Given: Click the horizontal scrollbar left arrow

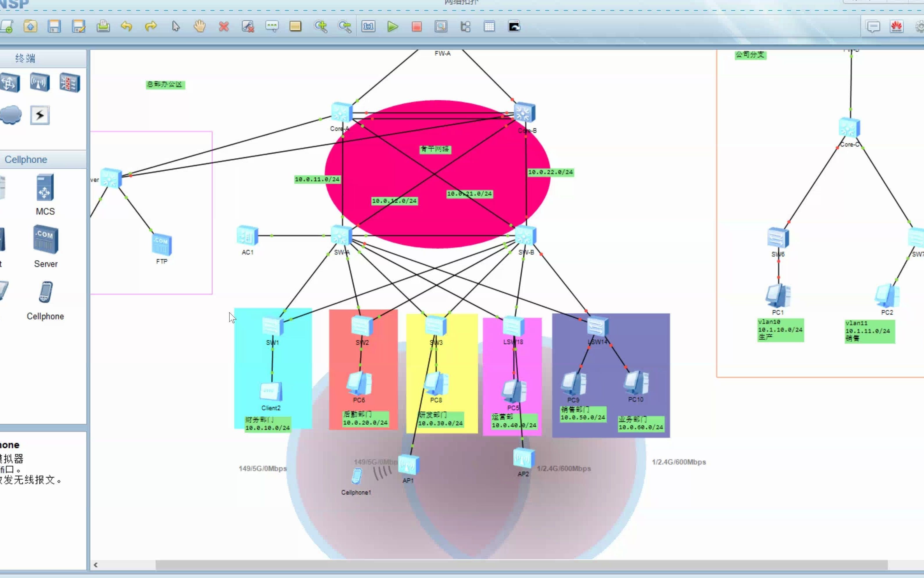Looking at the screenshot, I should tap(96, 565).
